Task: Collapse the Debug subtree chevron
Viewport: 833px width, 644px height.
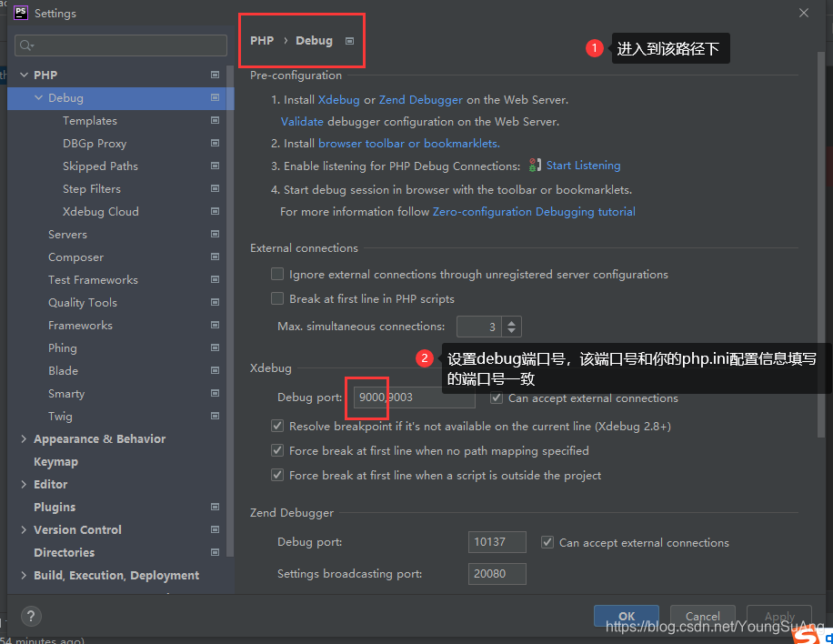Action: tap(38, 97)
